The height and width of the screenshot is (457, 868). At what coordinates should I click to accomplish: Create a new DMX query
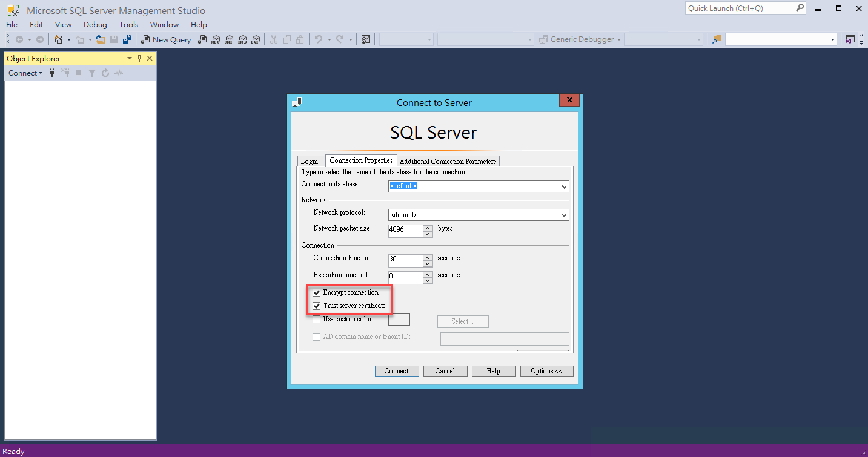pos(229,39)
